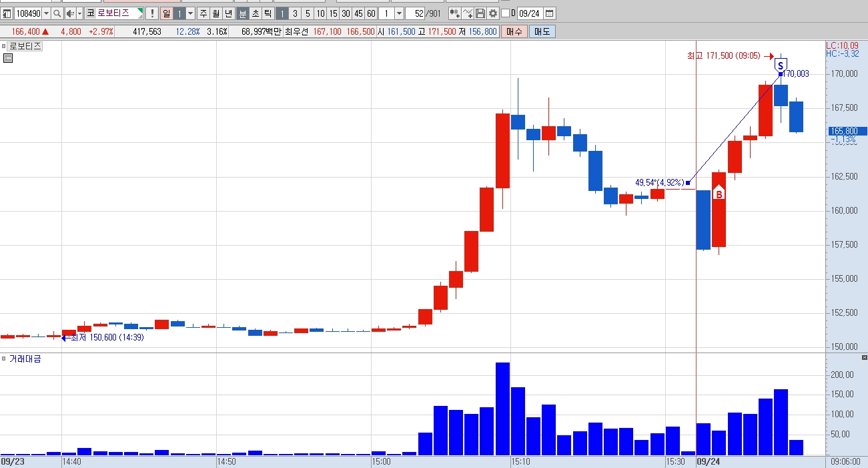Screen dimensions: 868x468
Task: Select the 틱 tick chart toggle
Action: coord(268,13)
